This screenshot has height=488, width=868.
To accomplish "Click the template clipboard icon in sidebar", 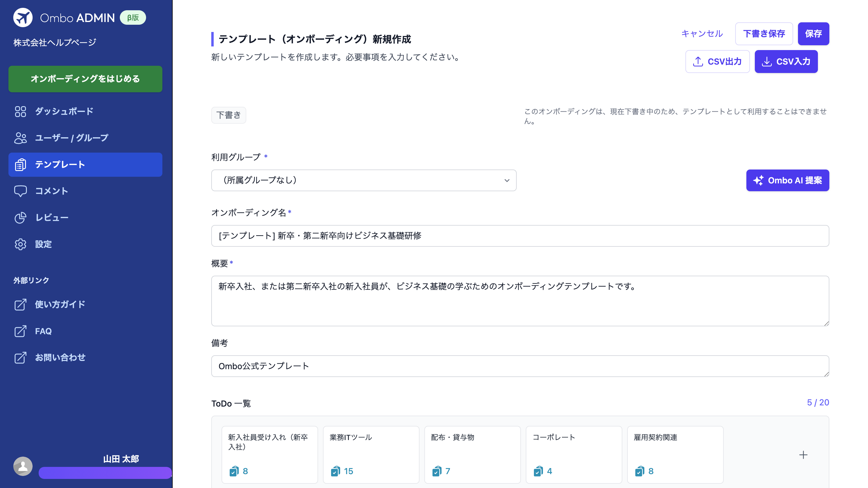I will (x=21, y=165).
